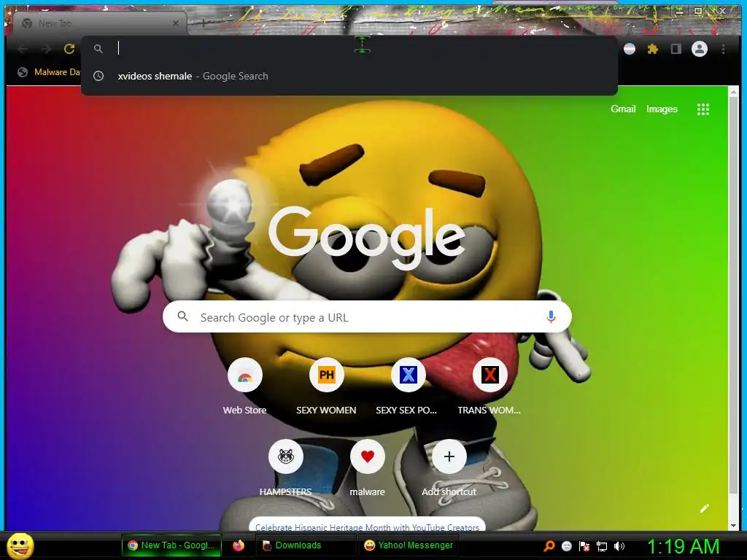Open Chrome's three-dot menu
The width and height of the screenshot is (747, 560).
point(723,49)
